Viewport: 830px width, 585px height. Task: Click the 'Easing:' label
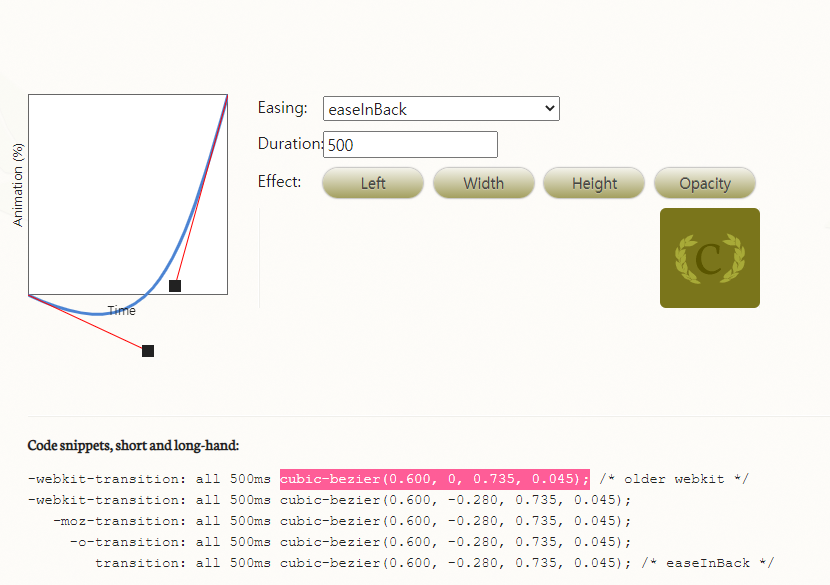(283, 108)
